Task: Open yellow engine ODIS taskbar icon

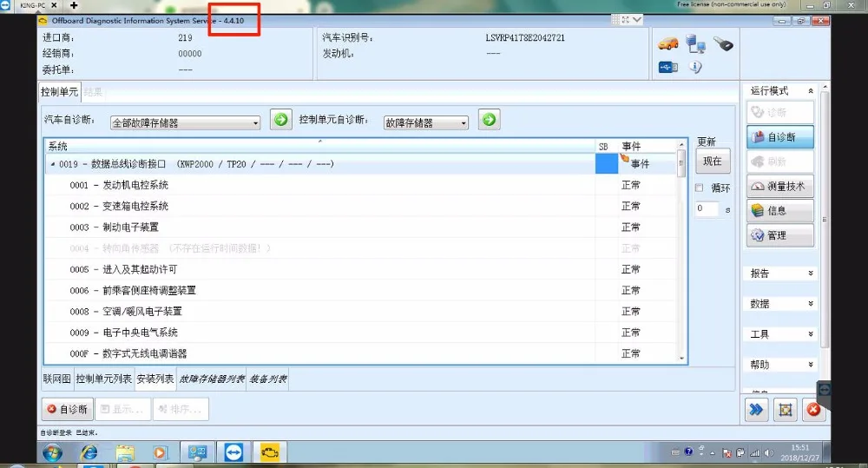Action: coord(270,453)
